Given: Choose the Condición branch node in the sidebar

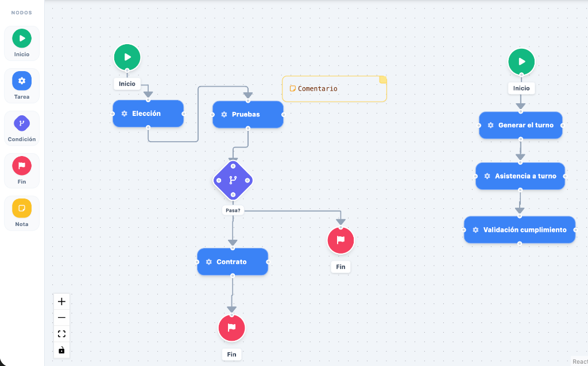Looking at the screenshot, I should (x=22, y=128).
